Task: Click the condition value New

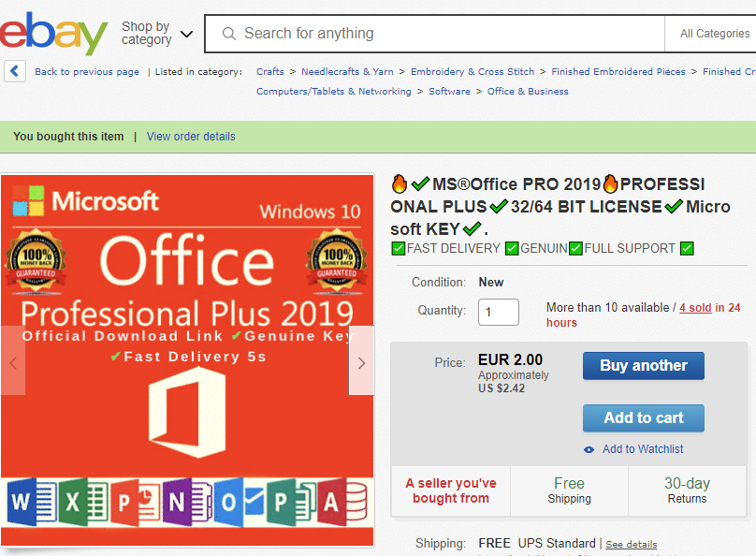Action: point(491,282)
